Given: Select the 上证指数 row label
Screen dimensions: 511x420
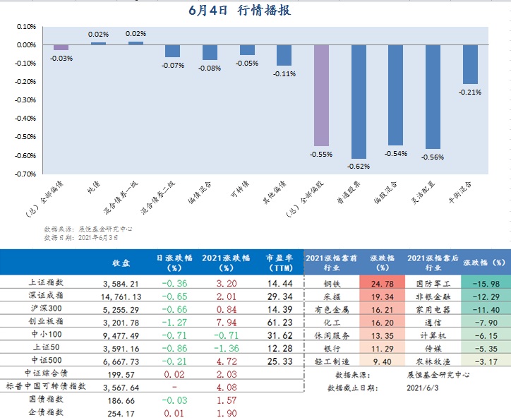Looking at the screenshot, I should tap(46, 282).
